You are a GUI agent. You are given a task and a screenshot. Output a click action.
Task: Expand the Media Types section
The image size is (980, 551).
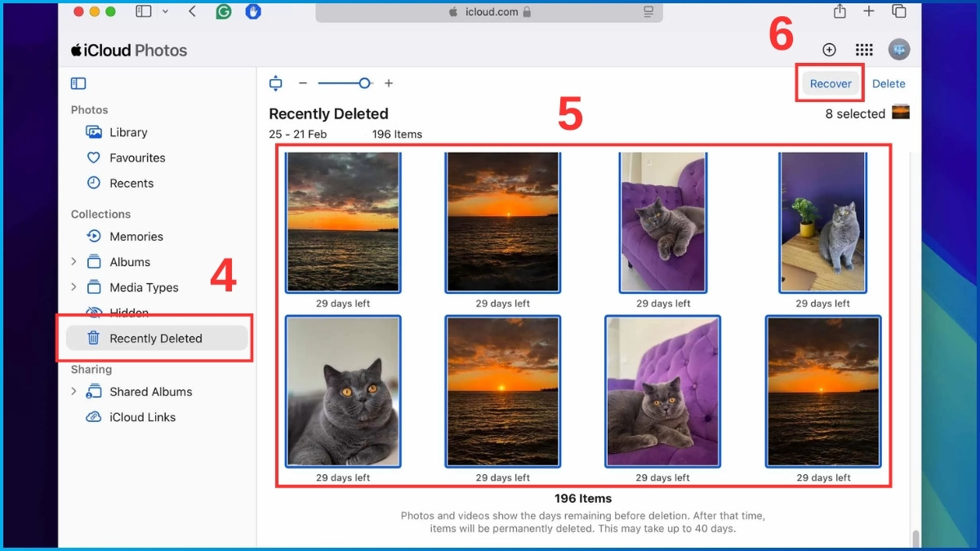[73, 287]
